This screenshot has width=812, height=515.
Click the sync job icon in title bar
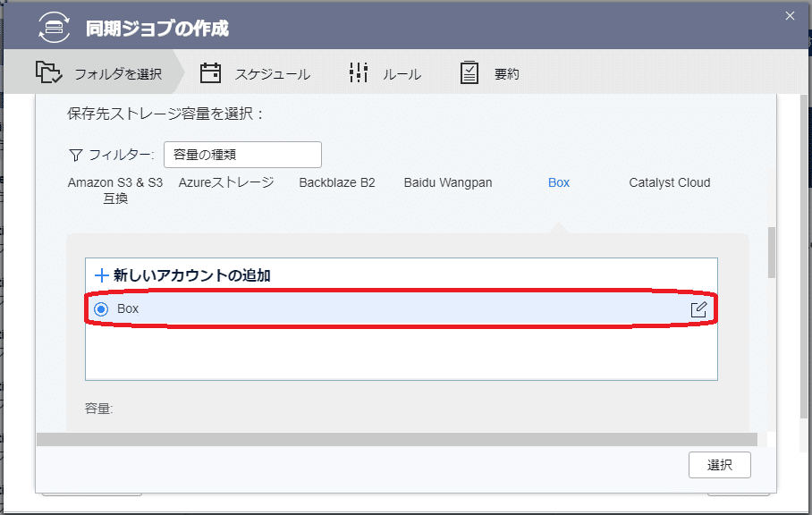[54, 27]
